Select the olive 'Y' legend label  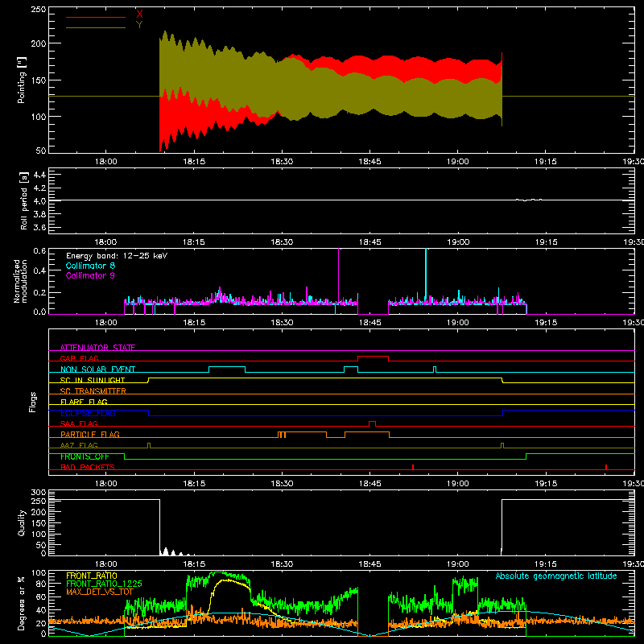(x=139, y=25)
